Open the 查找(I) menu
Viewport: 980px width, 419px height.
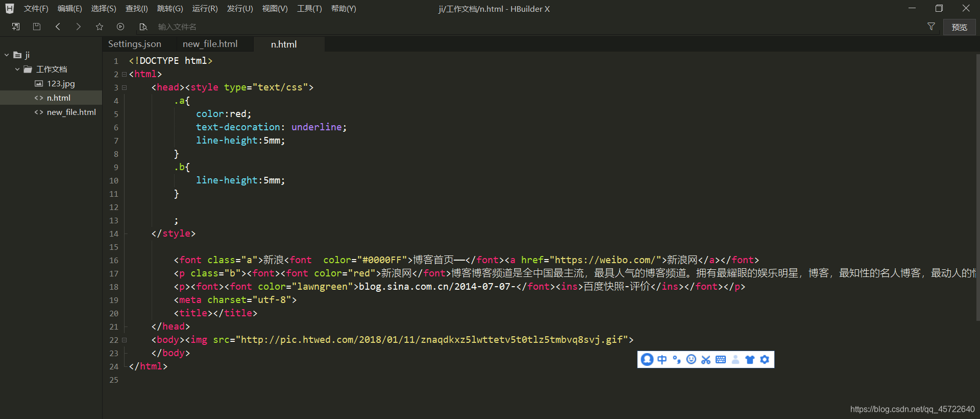pyautogui.click(x=137, y=9)
